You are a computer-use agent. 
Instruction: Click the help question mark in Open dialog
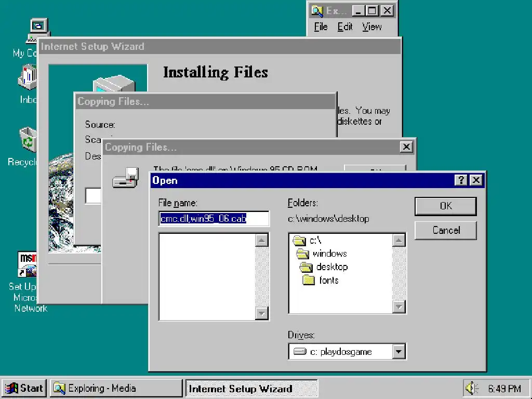point(461,180)
